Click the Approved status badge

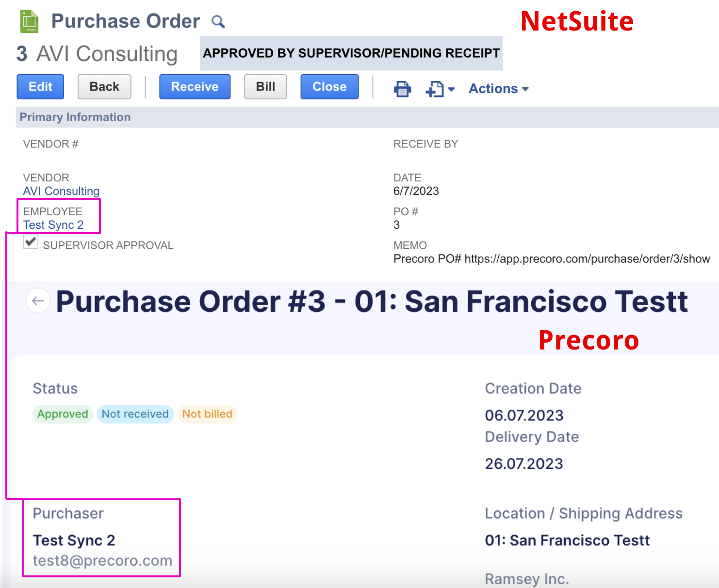coord(63,414)
